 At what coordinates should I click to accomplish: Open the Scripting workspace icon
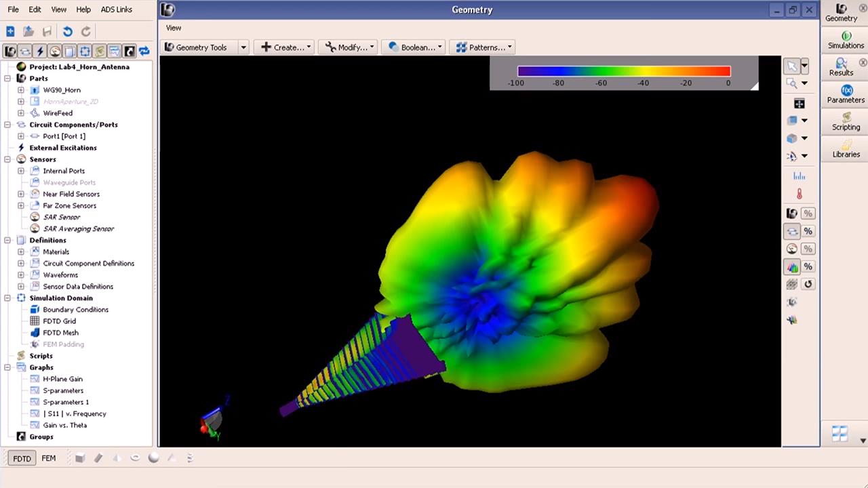pos(846,122)
